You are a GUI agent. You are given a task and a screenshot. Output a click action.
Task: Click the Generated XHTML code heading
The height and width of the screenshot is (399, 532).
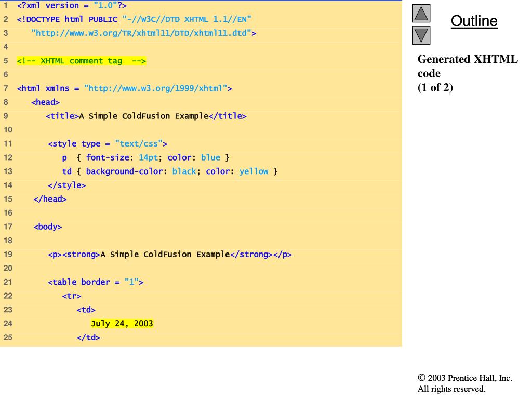468,66
